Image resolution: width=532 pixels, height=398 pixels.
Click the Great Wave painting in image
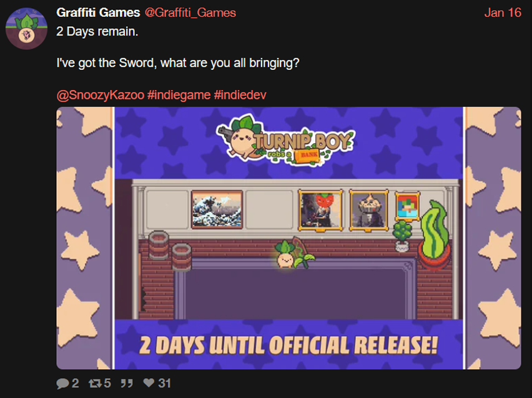tap(217, 209)
